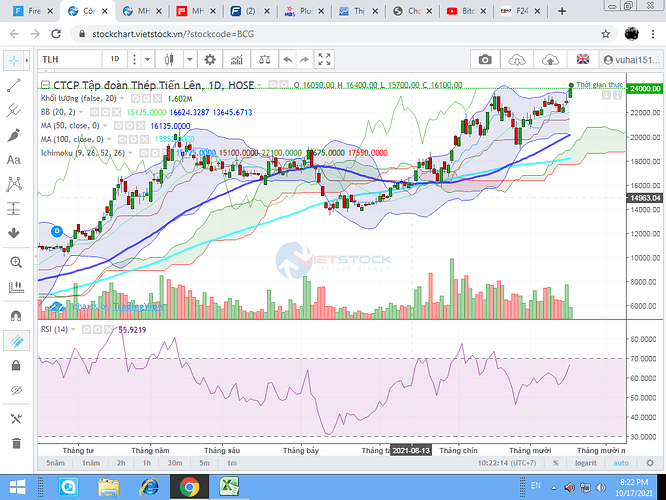Open chart settings gear in top toolbar
The height and width of the screenshot is (500, 666).
click(x=210, y=59)
